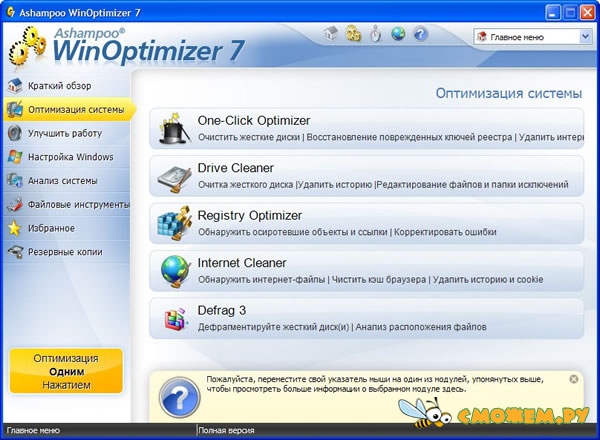Image resolution: width=600 pixels, height=440 pixels.
Task: Click the magic hat One-Click Optimizer icon
Action: [x=174, y=129]
